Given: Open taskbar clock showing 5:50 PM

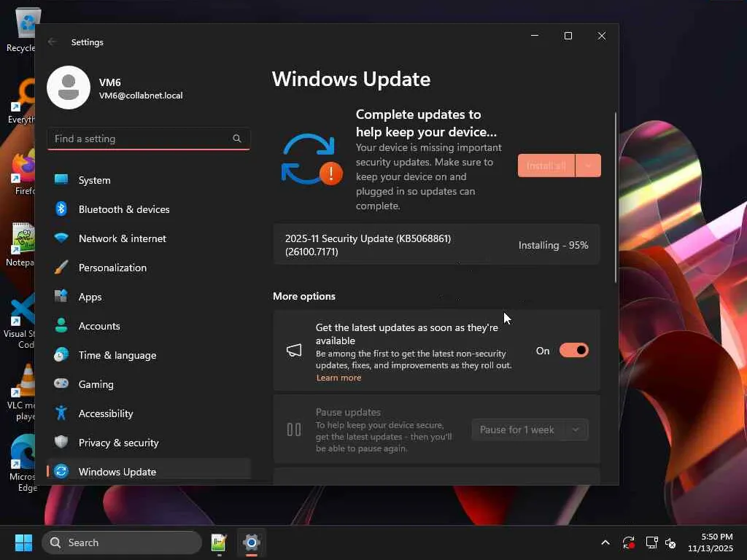Looking at the screenshot, I should tap(711, 542).
